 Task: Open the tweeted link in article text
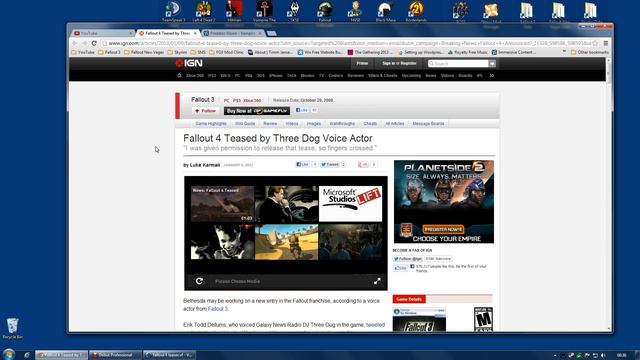(x=375, y=325)
